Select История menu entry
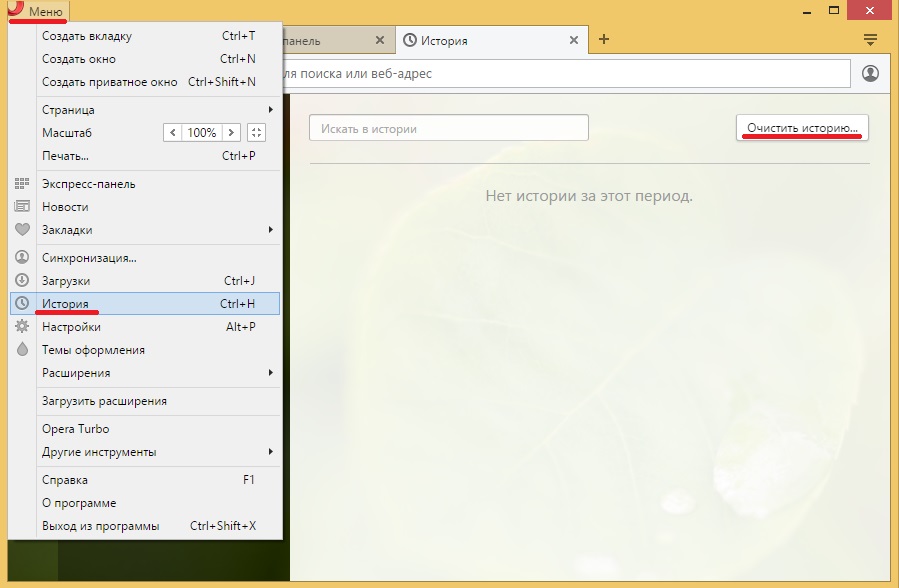 (x=146, y=304)
